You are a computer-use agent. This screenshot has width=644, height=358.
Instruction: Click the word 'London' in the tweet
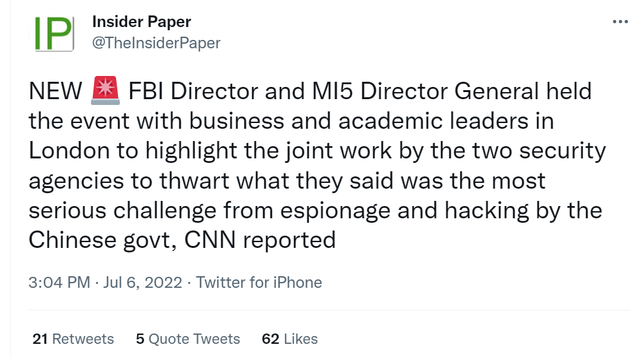coord(69,151)
